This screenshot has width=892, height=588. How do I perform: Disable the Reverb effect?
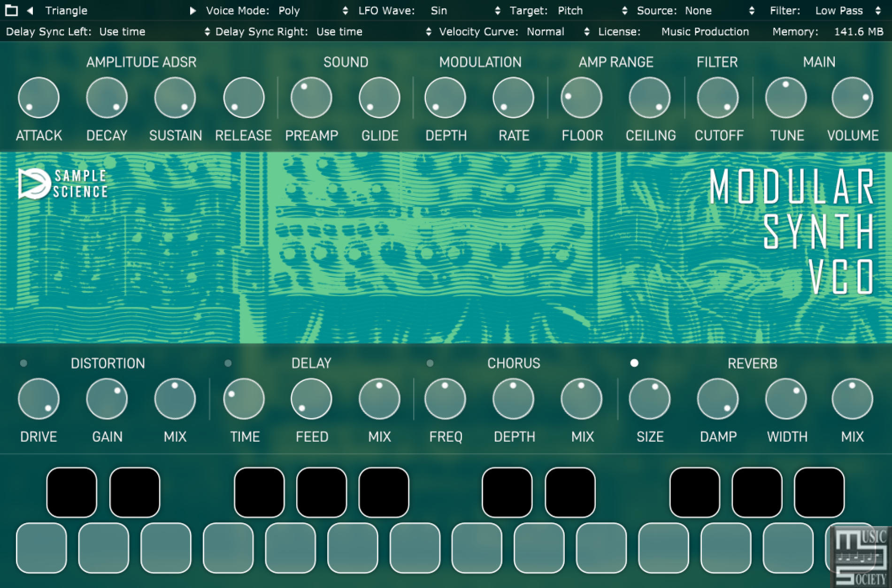pyautogui.click(x=634, y=363)
